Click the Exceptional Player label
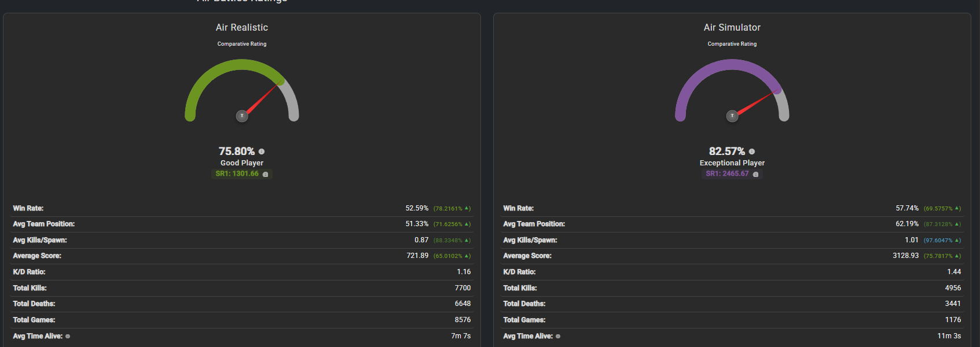 [x=732, y=163]
